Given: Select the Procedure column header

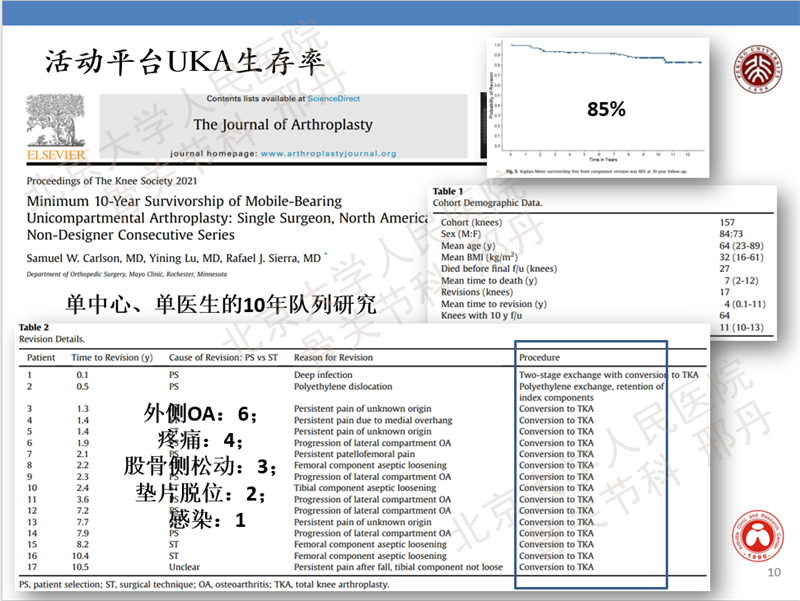Looking at the screenshot, I should click(x=539, y=357).
